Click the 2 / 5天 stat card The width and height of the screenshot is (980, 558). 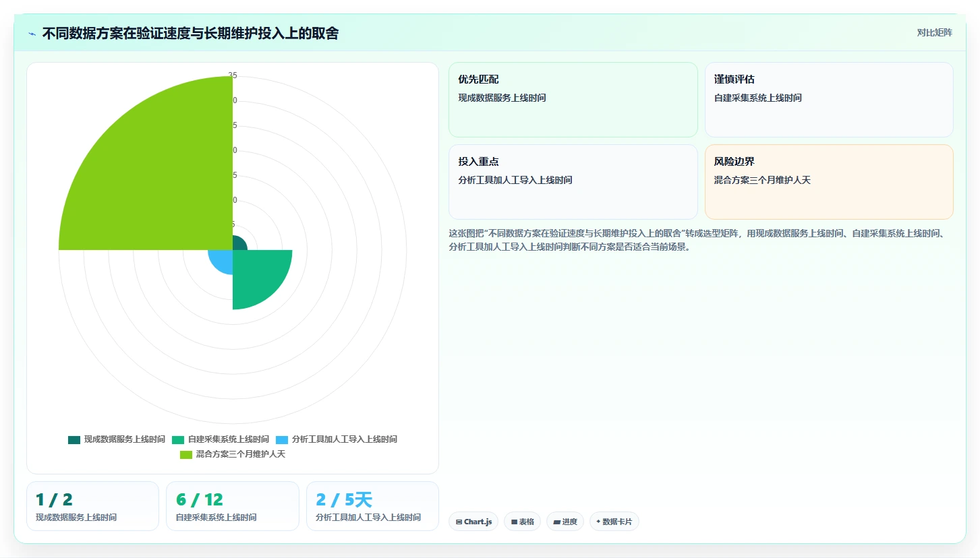(x=372, y=506)
